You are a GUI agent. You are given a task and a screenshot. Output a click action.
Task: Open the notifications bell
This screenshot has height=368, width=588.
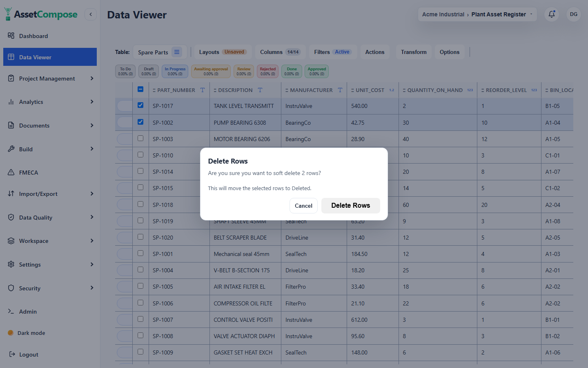[x=552, y=14]
